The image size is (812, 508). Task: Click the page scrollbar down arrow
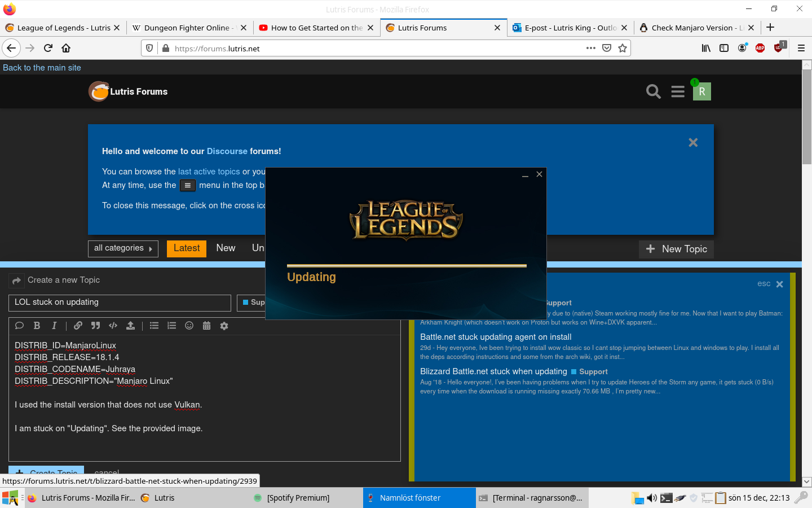pos(807,481)
